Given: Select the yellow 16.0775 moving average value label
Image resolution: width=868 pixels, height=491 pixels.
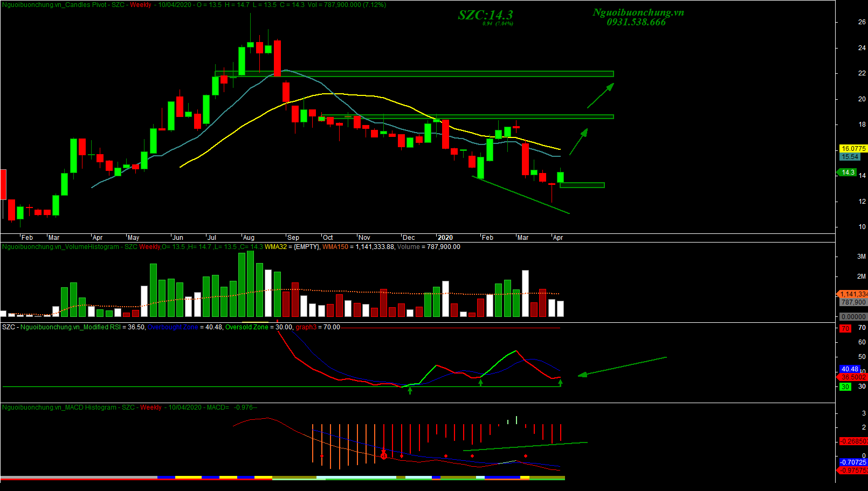Looking at the screenshot, I should [853, 148].
